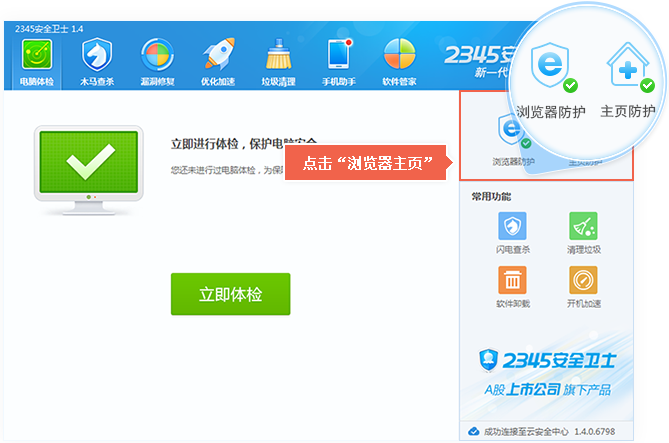This screenshot has height=443, width=669.
Task: Click 清理垃圾 green broom icon
Action: tap(583, 226)
